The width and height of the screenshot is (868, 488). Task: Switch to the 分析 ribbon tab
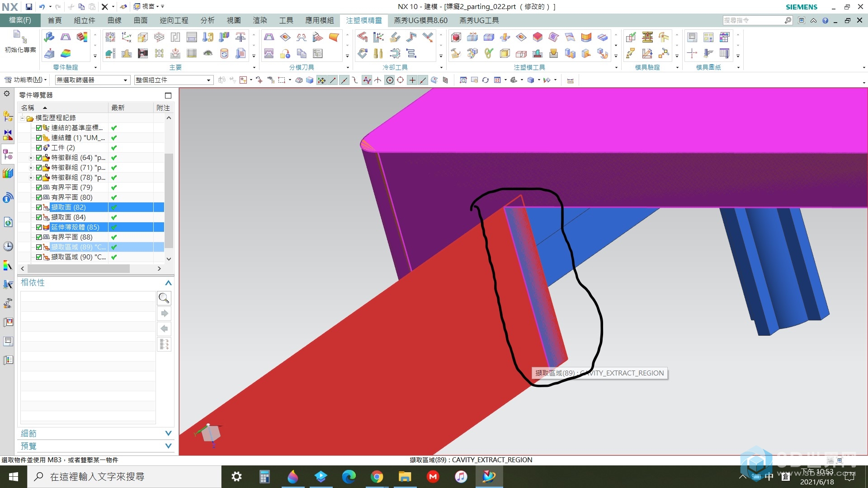pos(208,20)
